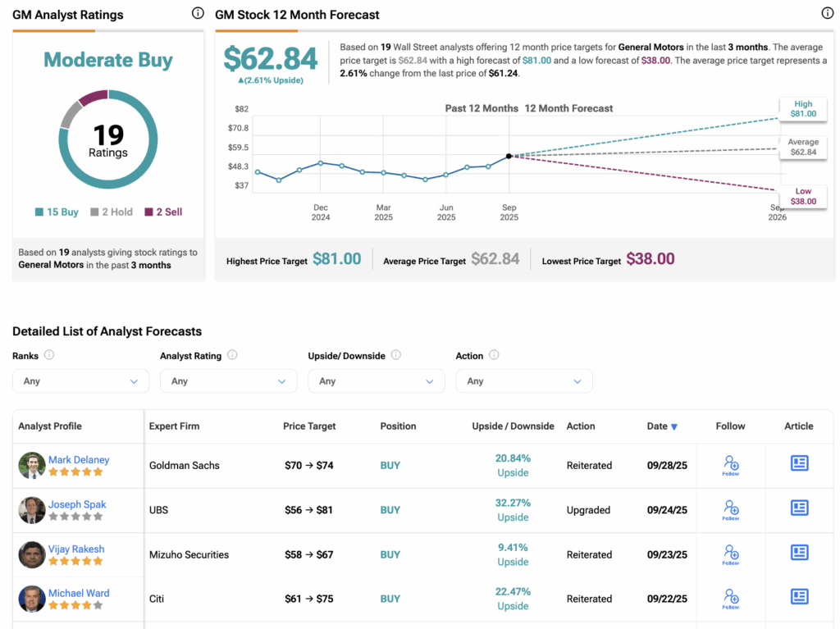Click the Date column header text
This screenshot has height=629, width=840.
click(x=657, y=426)
